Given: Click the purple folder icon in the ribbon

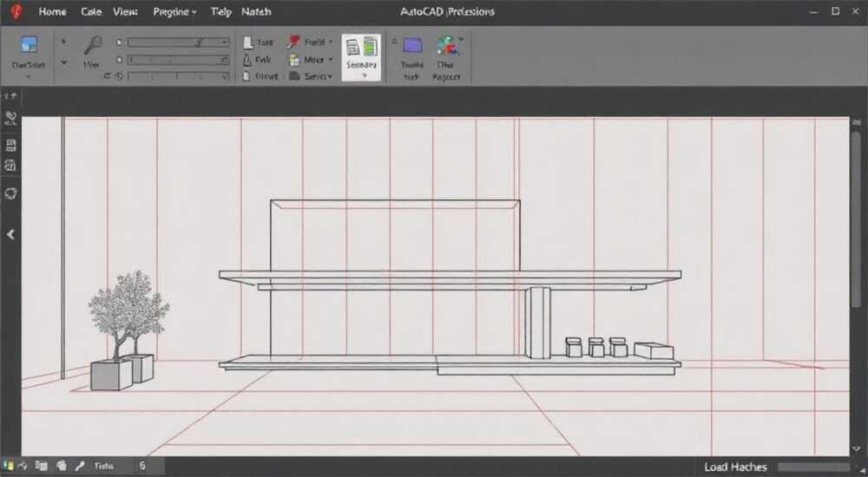Looking at the screenshot, I should click(x=412, y=45).
